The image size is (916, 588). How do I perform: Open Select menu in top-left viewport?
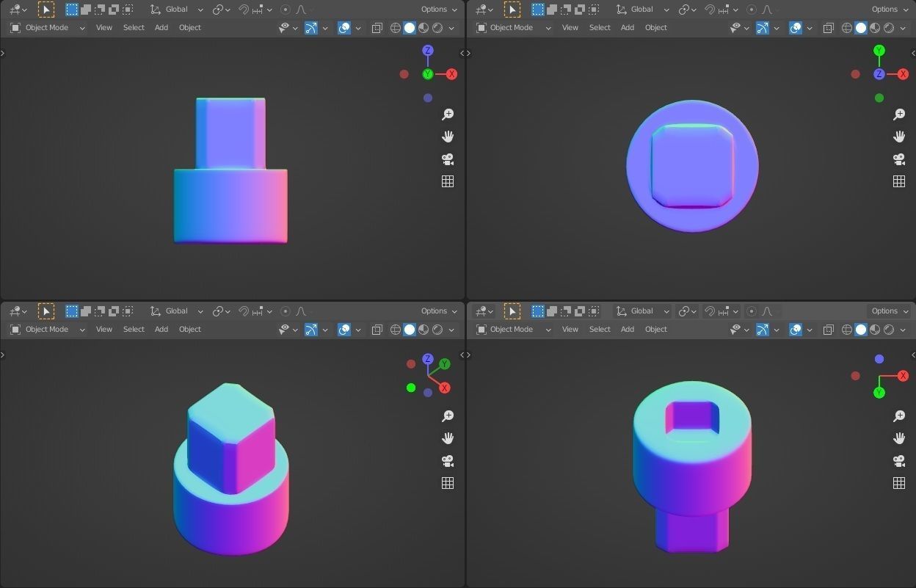click(134, 28)
